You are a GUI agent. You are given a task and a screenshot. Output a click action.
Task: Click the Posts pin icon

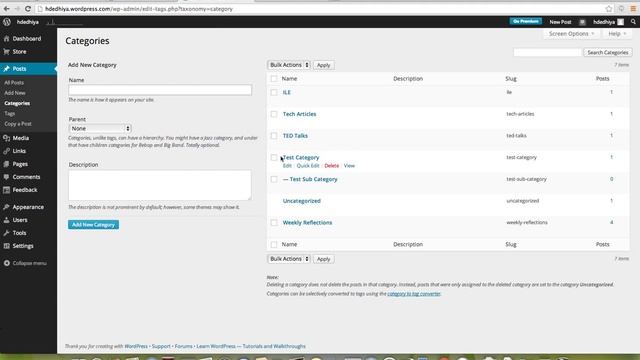7,69
